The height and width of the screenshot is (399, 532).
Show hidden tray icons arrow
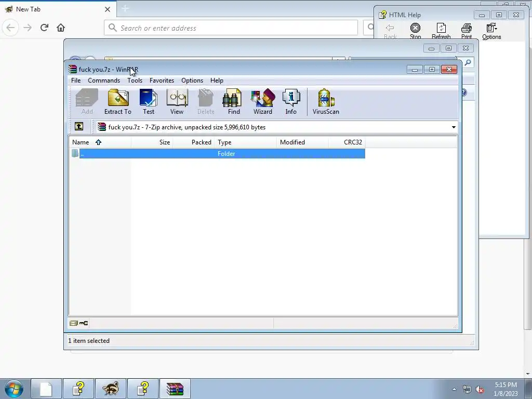[454, 389]
